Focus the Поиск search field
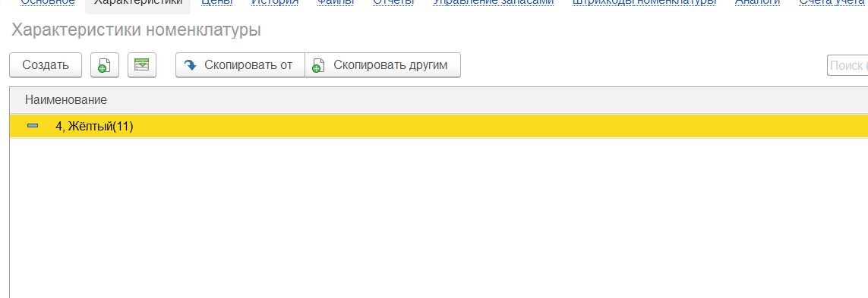868x298 pixels. [x=847, y=65]
